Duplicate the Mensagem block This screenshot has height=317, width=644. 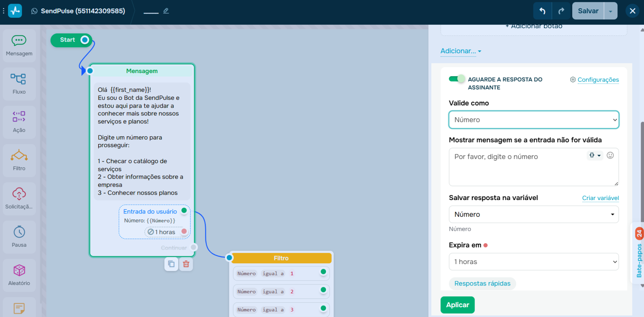pyautogui.click(x=171, y=264)
